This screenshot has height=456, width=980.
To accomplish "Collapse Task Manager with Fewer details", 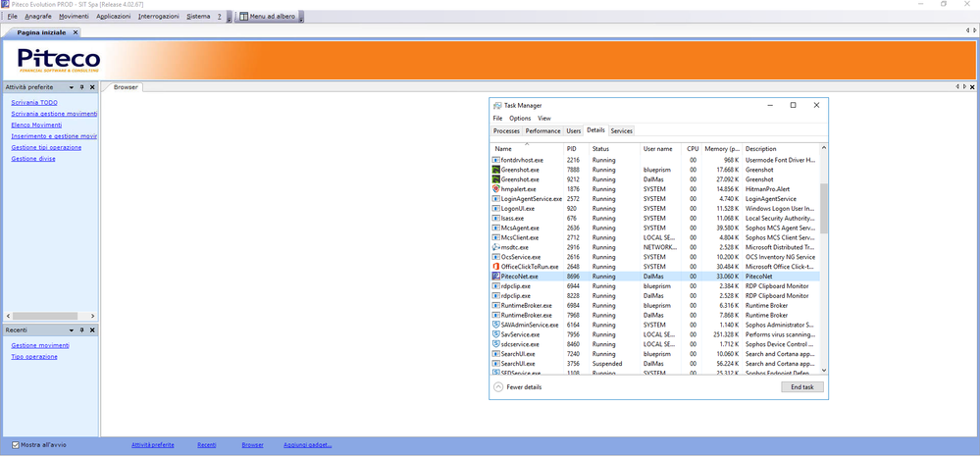I will pyautogui.click(x=518, y=387).
